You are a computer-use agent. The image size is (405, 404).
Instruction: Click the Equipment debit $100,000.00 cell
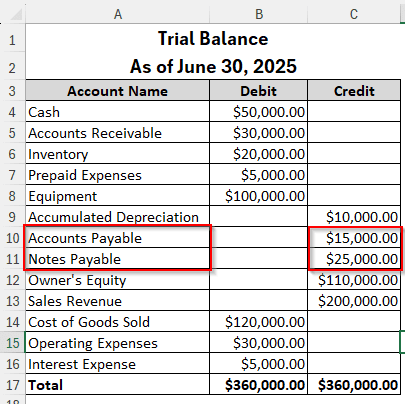(258, 196)
